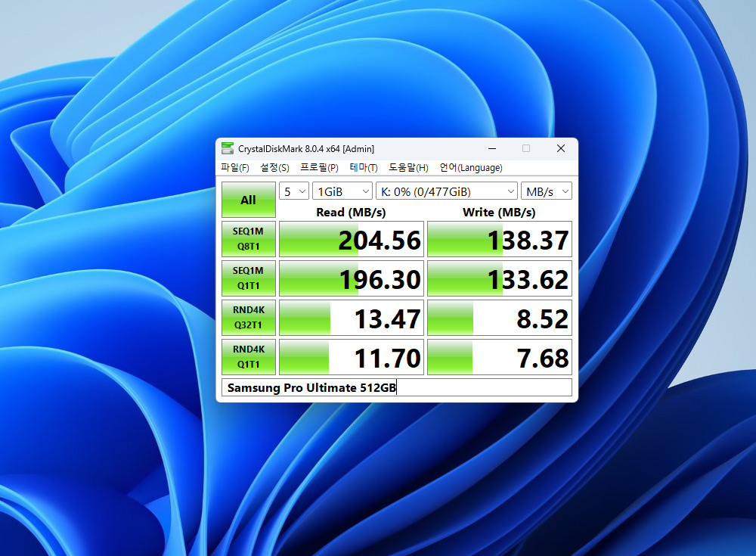This screenshot has height=556, width=756.
Task: Run the RND4K Q32T1 test
Action: [248, 318]
